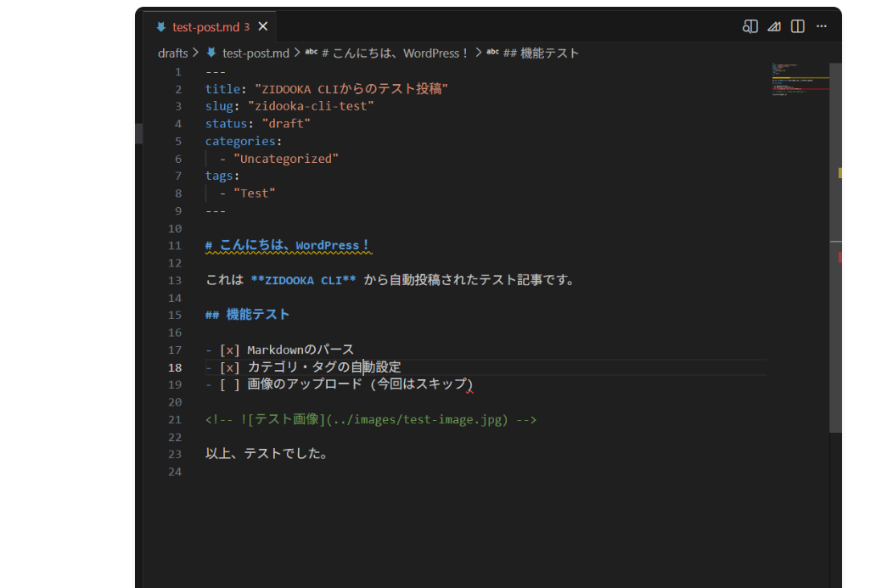The image size is (893, 588).
Task: Click the second editor title action icon
Action: coord(773,26)
